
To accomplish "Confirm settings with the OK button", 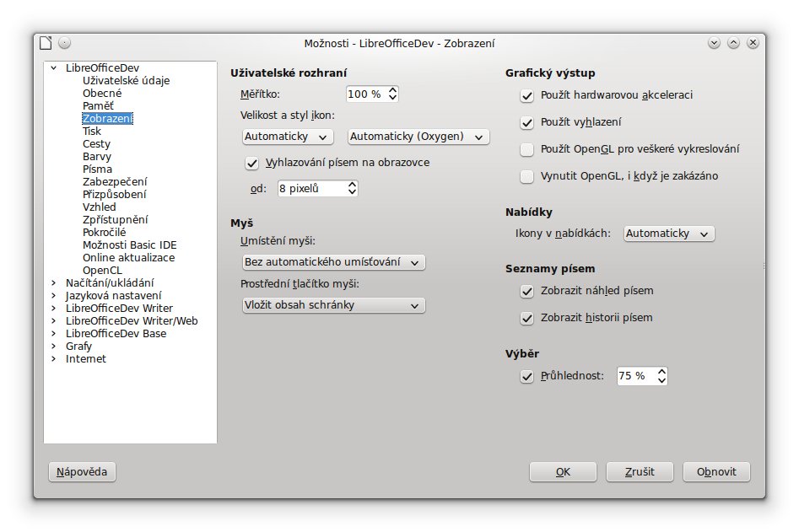I will click(563, 472).
